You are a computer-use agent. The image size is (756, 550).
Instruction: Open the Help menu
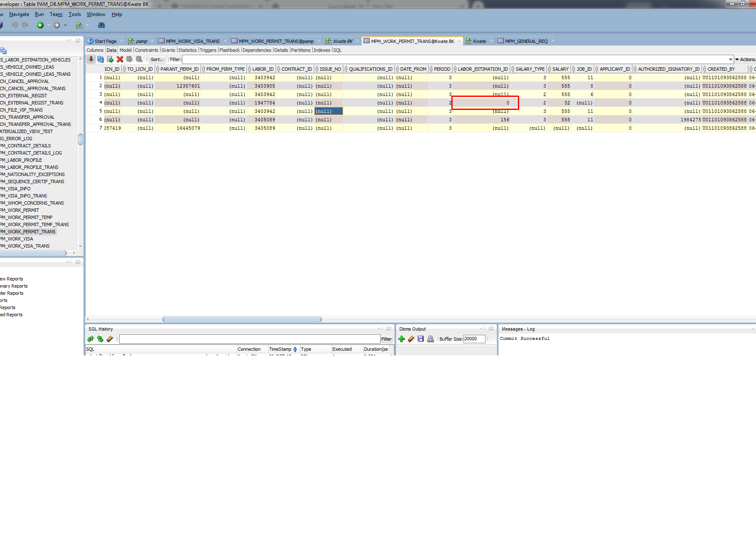pos(117,14)
